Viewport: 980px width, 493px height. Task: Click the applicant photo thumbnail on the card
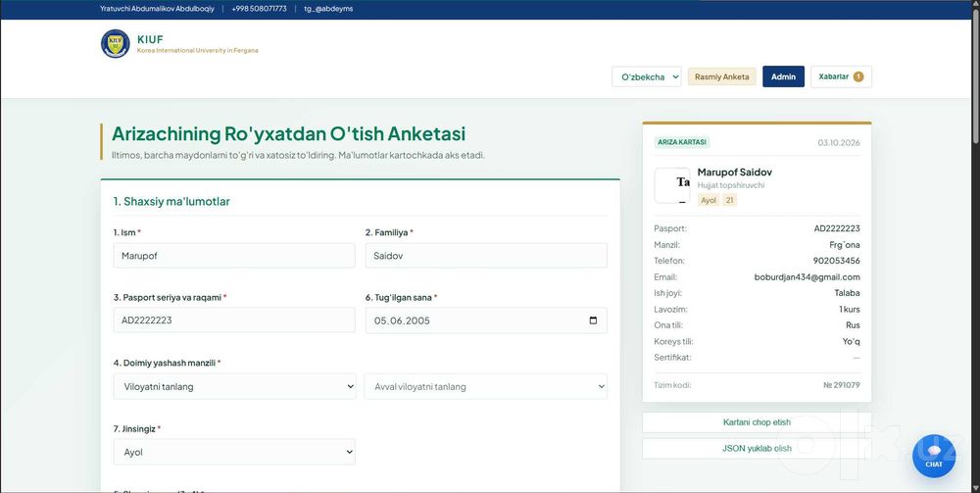(672, 185)
